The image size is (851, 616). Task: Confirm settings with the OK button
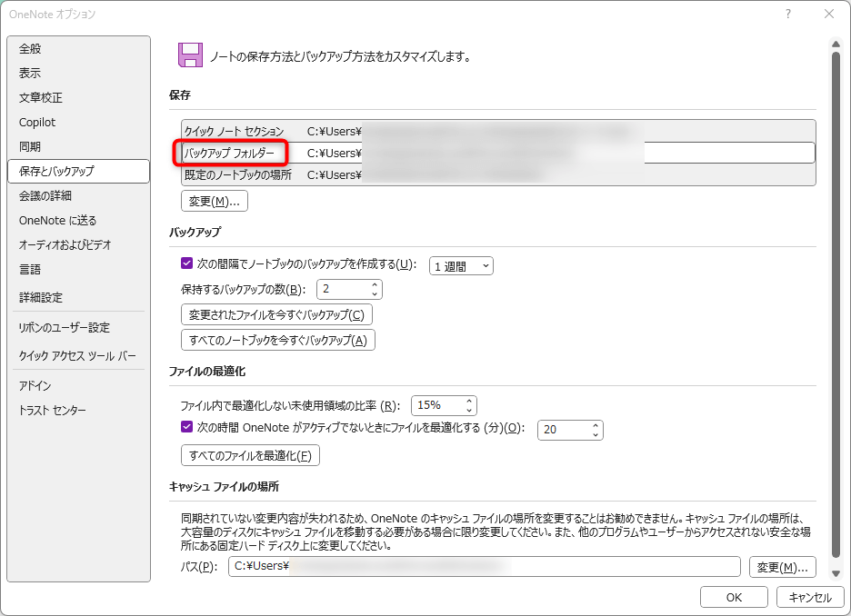734,597
